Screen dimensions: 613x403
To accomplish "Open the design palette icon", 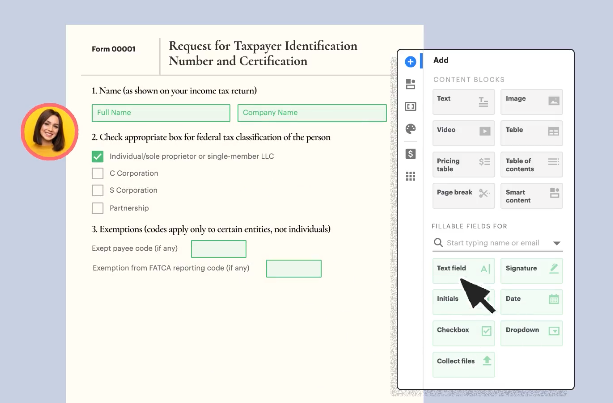I will (410, 129).
